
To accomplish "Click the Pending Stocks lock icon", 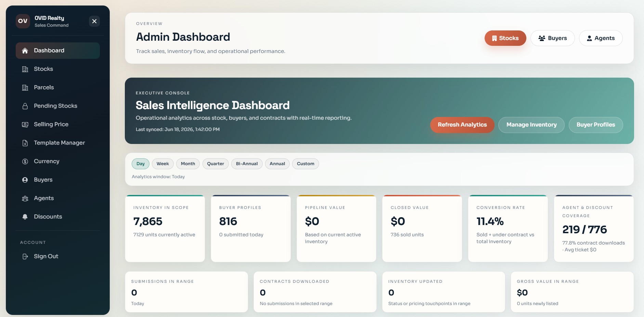I will (x=25, y=106).
